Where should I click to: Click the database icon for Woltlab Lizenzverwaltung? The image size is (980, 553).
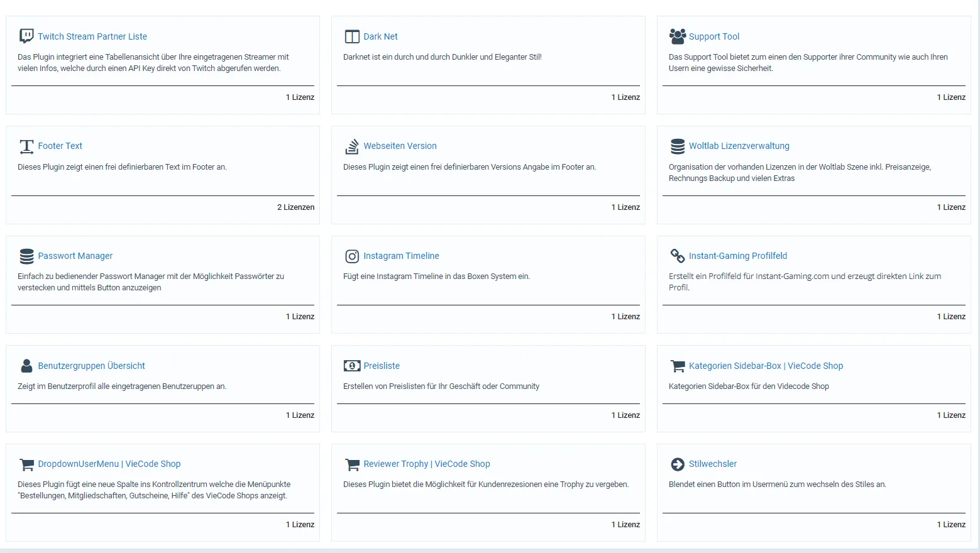point(677,146)
